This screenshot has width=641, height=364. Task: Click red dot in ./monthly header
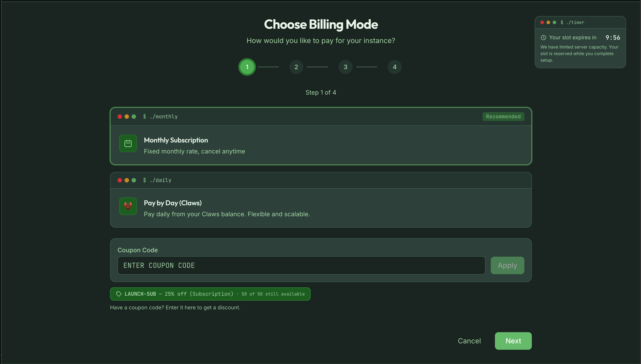tap(120, 117)
